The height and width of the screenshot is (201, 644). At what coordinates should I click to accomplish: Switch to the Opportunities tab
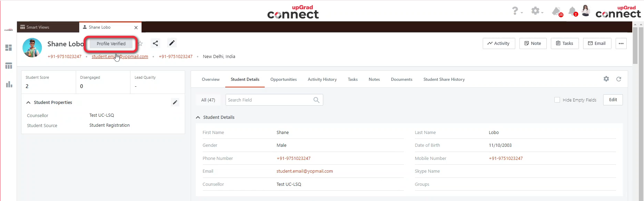(283, 79)
